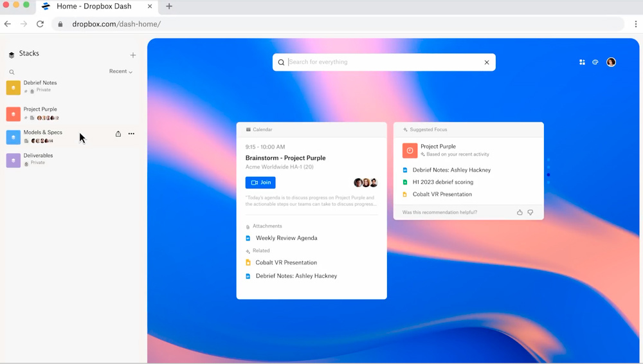Open the Deliverables stack
The width and height of the screenshot is (643, 364).
pos(38,156)
